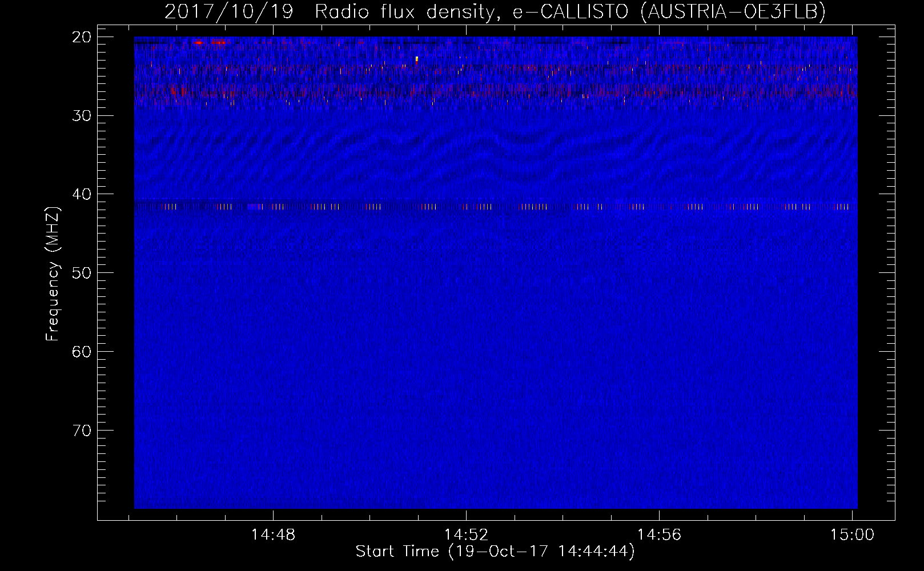Click the 15:00 time tick label
Image resolution: width=924 pixels, height=571 pixels.
852,535
